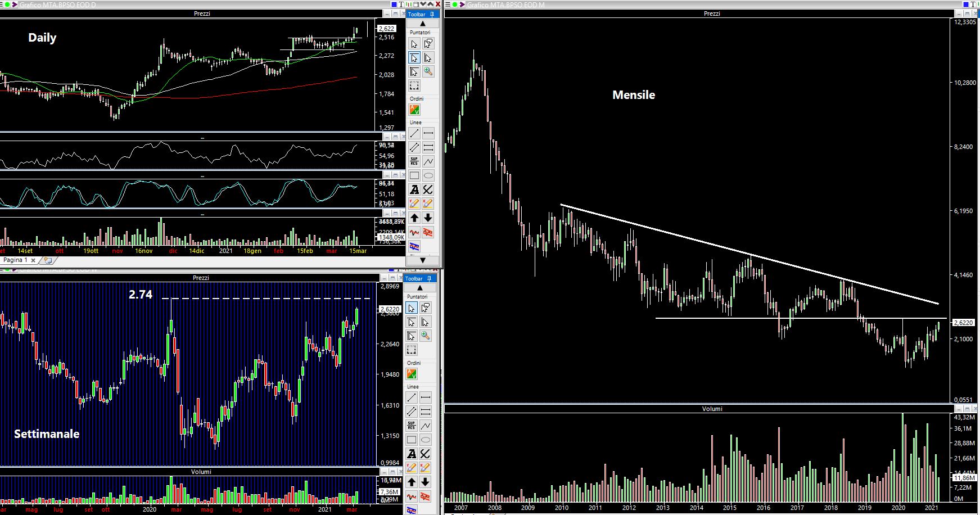Click the Mensile label on the monthly chart
The height and width of the screenshot is (515, 980).
click(634, 95)
